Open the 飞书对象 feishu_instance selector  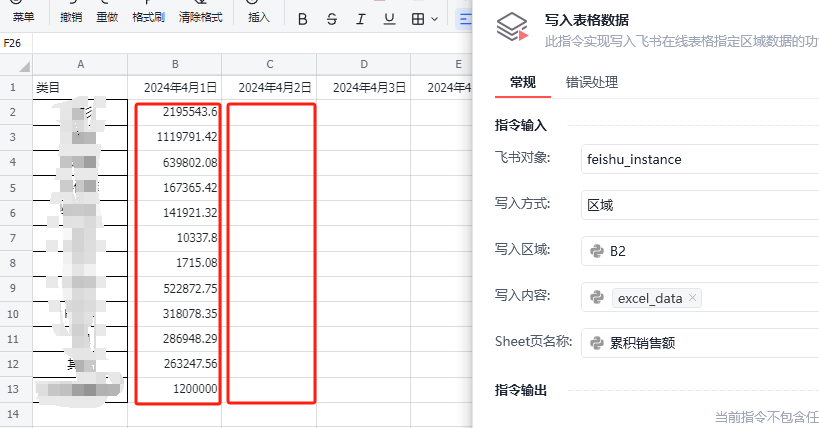click(x=700, y=159)
